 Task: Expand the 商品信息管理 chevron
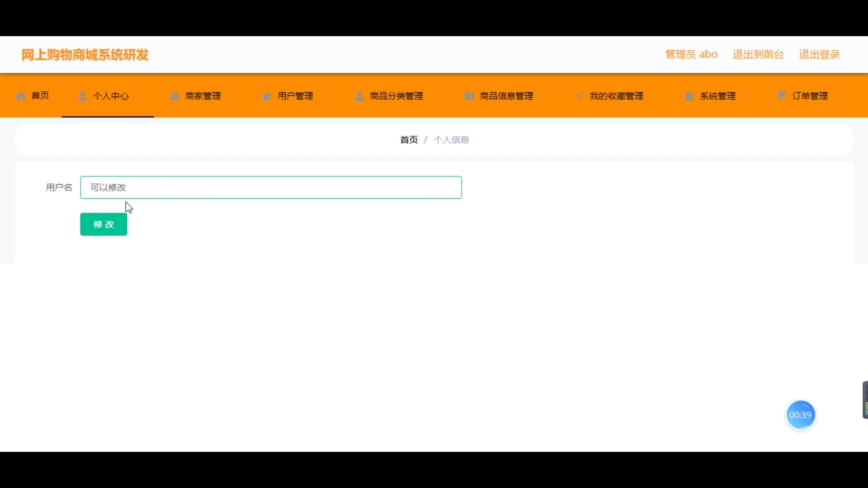coord(542,96)
